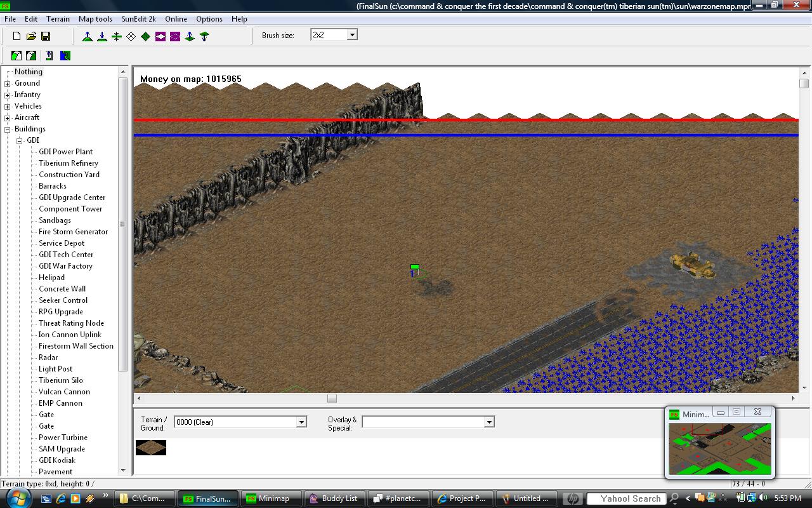Image resolution: width=812 pixels, height=508 pixels.
Task: Click first green slope icon in second toolbar
Action: (x=16, y=56)
